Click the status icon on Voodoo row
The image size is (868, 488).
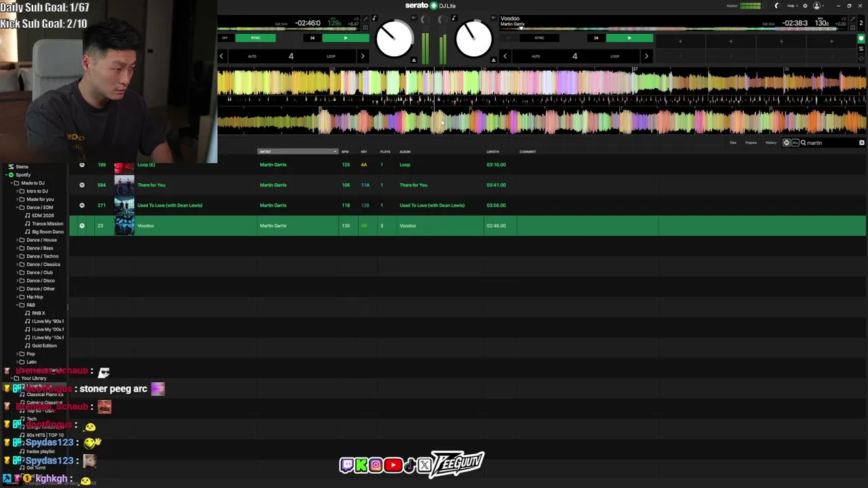(x=82, y=226)
